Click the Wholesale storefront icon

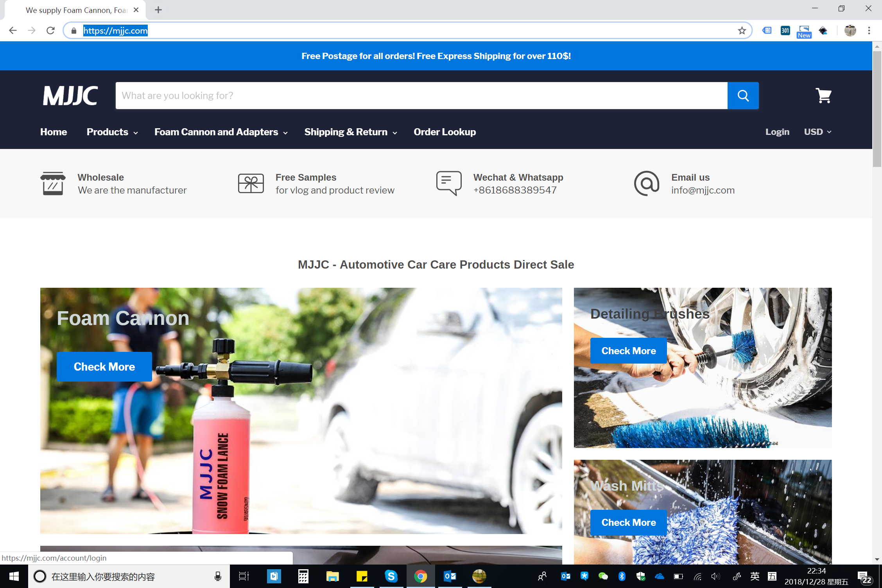tap(53, 183)
